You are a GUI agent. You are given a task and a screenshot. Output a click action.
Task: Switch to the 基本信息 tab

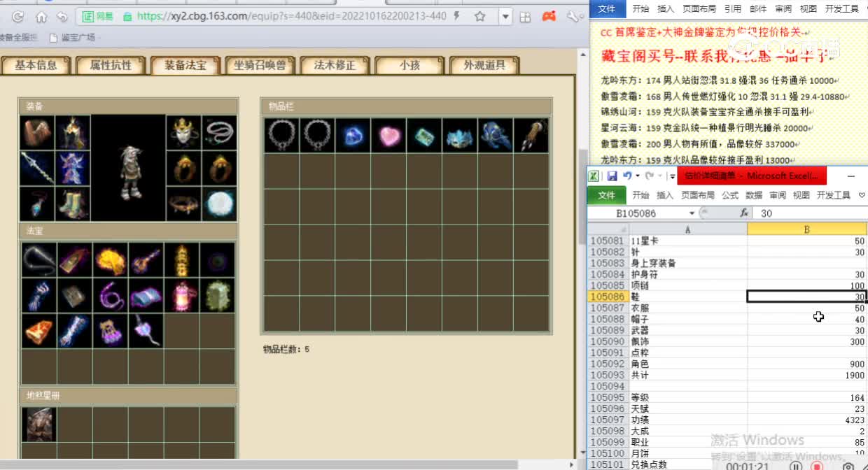pyautogui.click(x=36, y=65)
